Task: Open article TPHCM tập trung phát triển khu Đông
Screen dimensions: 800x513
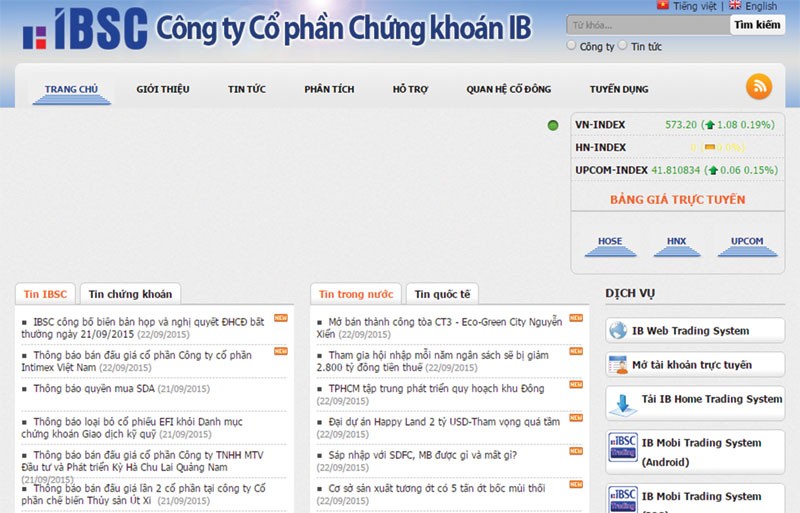Action: coord(436,389)
